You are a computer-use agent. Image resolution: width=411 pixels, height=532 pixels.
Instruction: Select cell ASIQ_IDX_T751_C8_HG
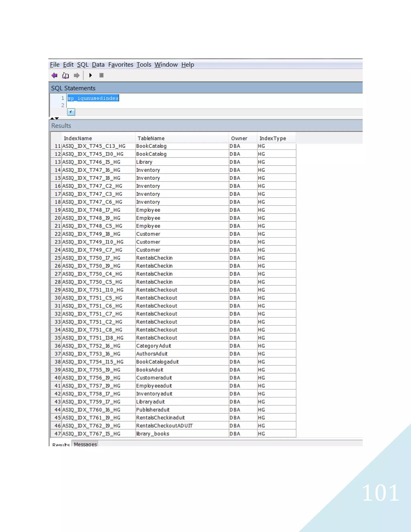98,330
